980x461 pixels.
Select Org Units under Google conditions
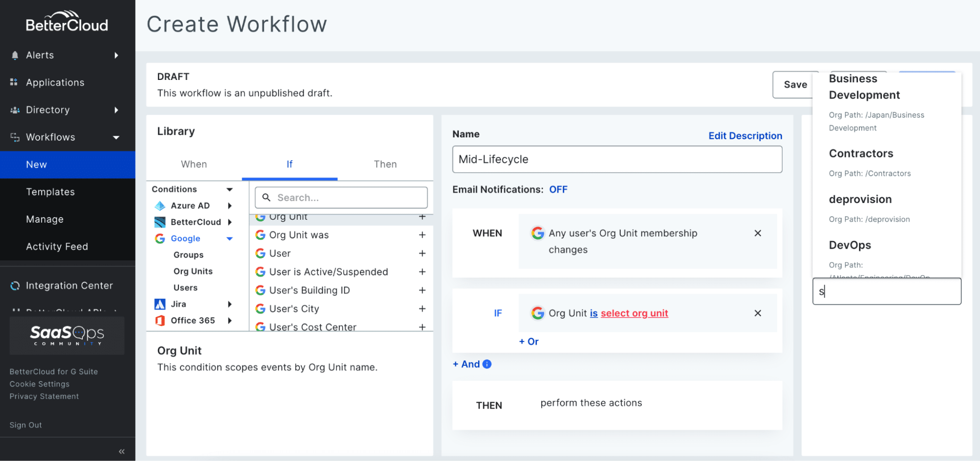tap(193, 271)
